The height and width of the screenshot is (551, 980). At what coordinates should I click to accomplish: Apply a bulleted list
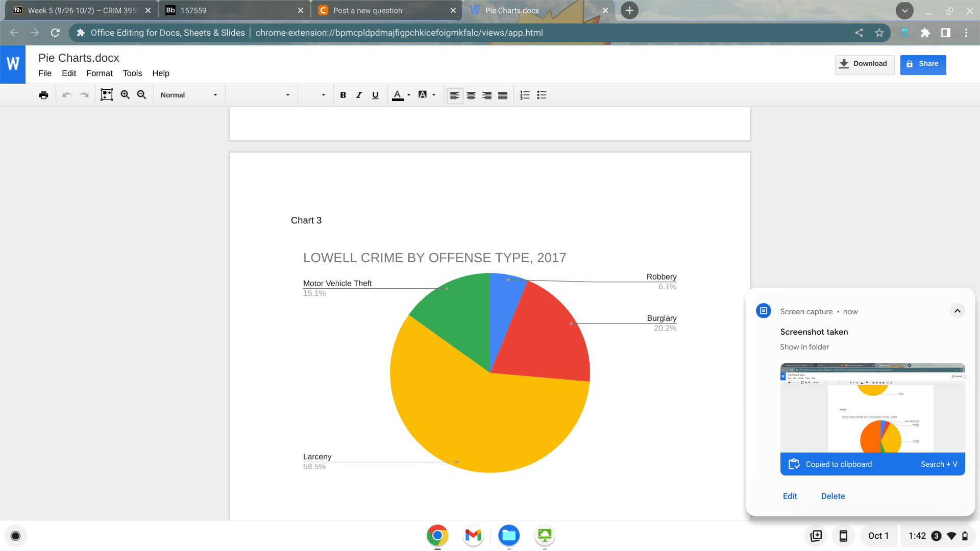point(542,95)
